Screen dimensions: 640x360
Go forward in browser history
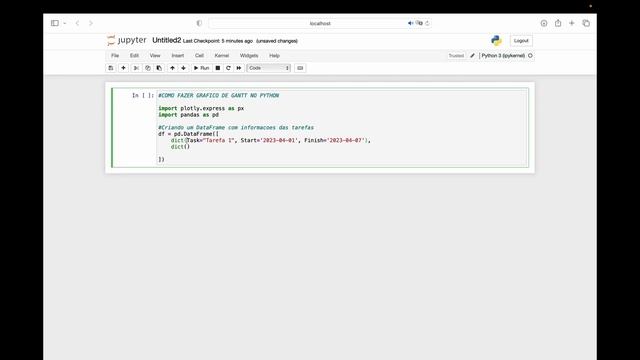point(91,23)
